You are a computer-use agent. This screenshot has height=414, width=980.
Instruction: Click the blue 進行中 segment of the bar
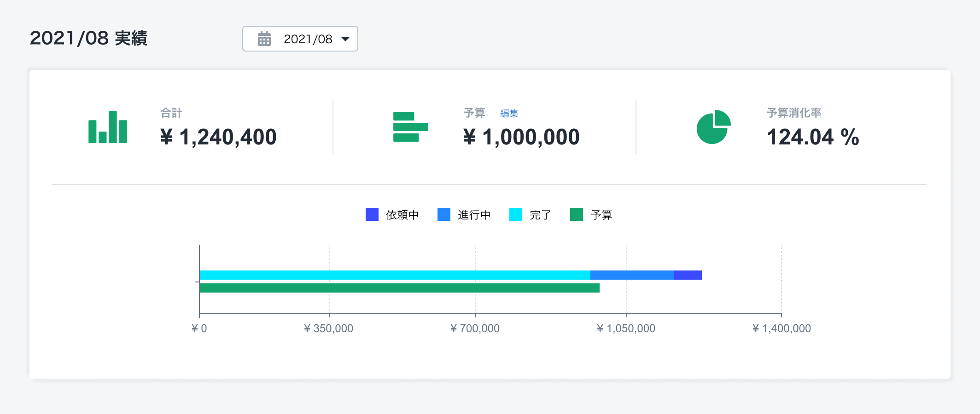pyautogui.click(x=632, y=275)
